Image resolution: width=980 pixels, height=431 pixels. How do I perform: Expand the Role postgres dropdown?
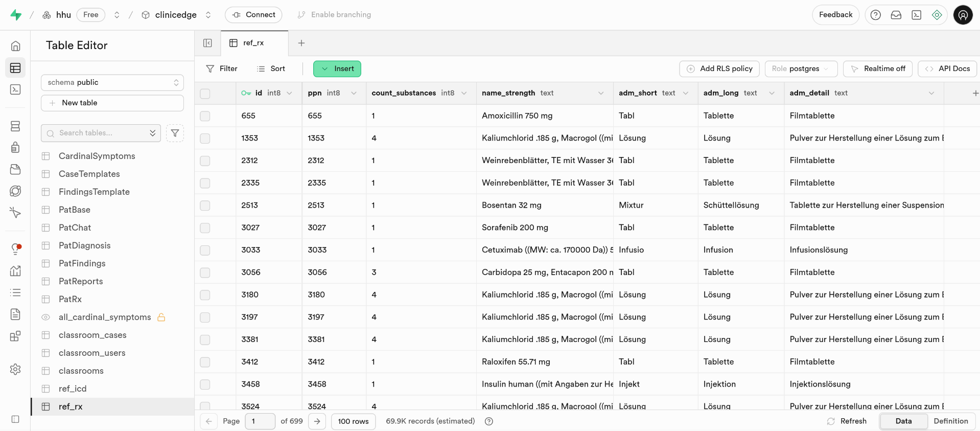[x=800, y=69]
